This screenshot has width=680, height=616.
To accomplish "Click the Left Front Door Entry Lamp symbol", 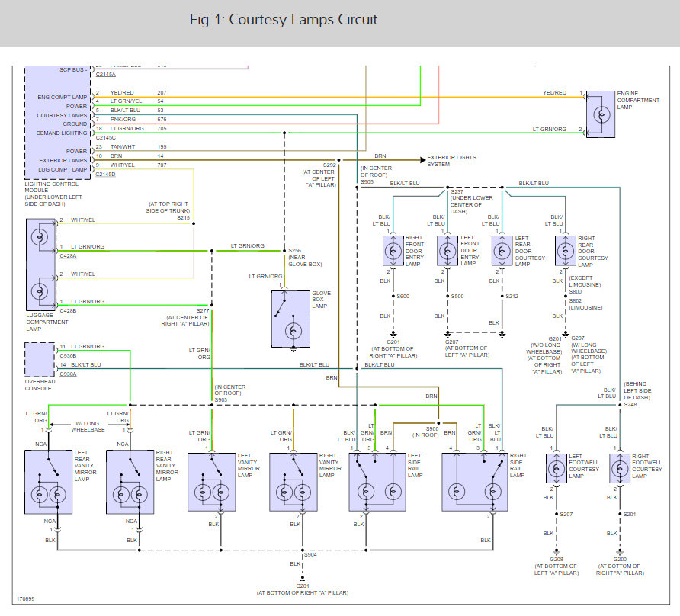I will pos(447,251).
